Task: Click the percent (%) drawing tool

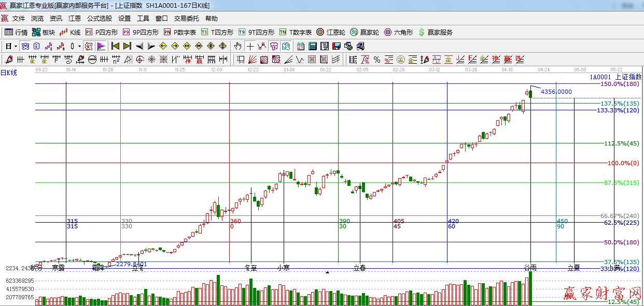Action: [376, 60]
